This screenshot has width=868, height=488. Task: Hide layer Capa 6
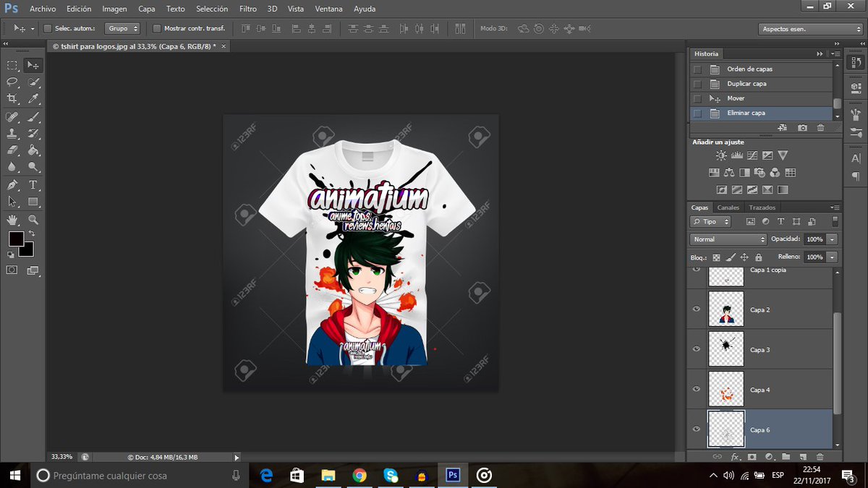point(697,429)
